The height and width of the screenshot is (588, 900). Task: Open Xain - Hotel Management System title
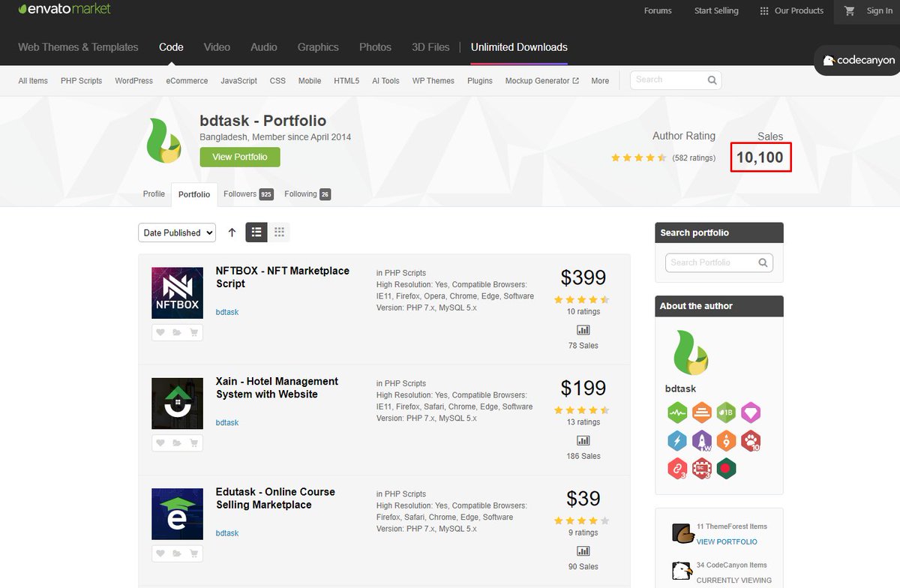point(277,388)
